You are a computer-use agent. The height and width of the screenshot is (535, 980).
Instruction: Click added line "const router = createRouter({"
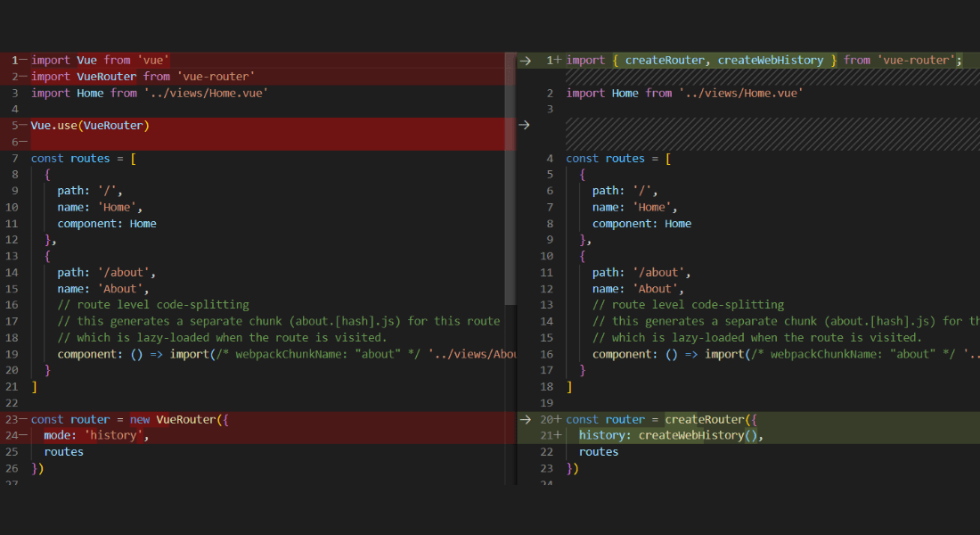[661, 419]
